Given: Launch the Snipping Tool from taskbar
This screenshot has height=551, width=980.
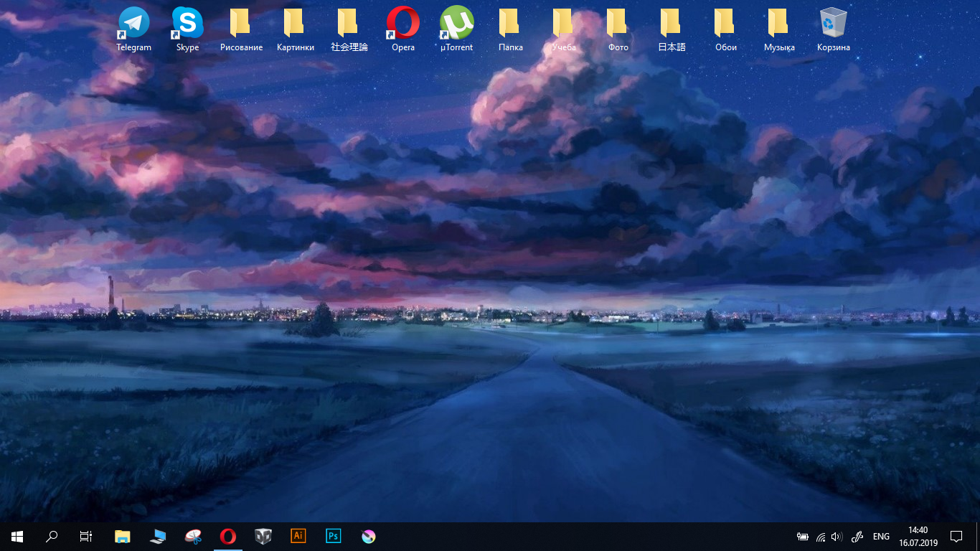Looking at the screenshot, I should click(193, 537).
